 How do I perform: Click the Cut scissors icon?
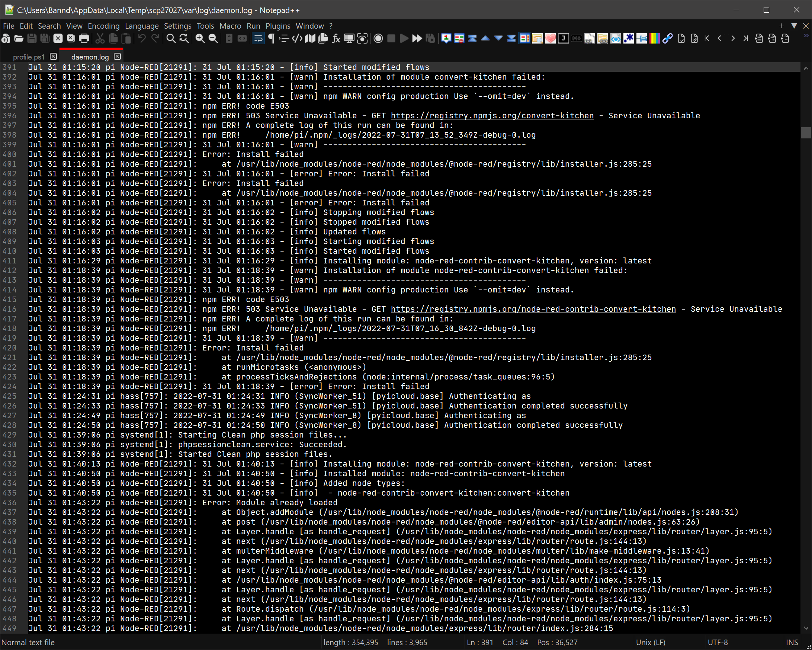100,38
